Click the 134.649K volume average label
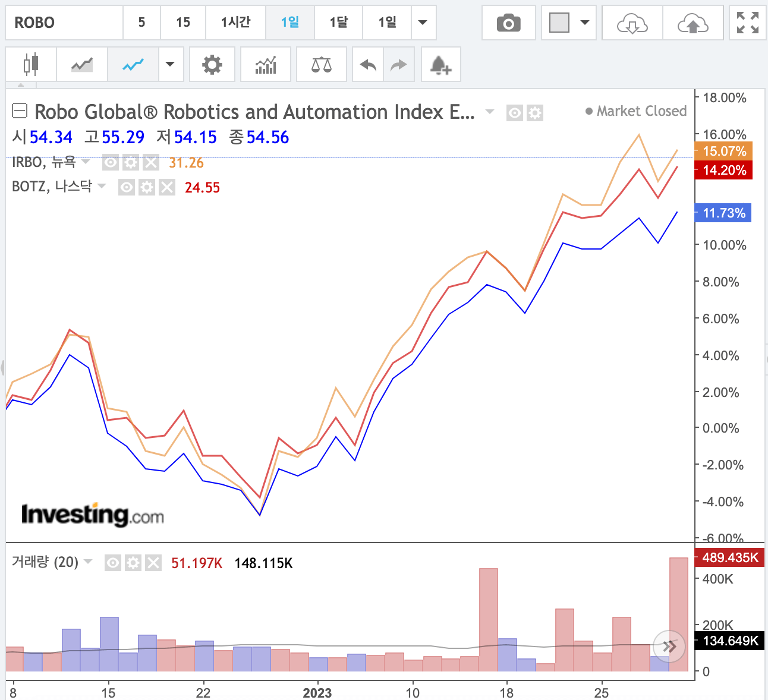 [730, 641]
